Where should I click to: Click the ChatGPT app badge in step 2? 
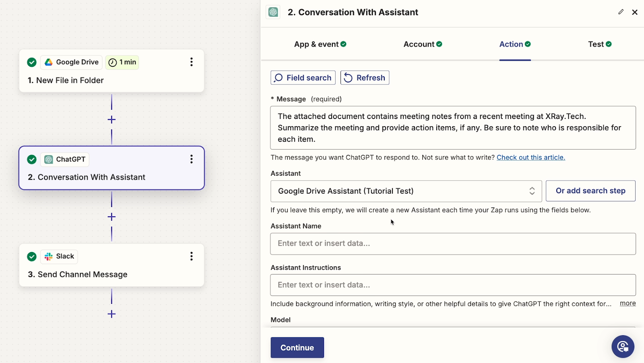tap(64, 160)
